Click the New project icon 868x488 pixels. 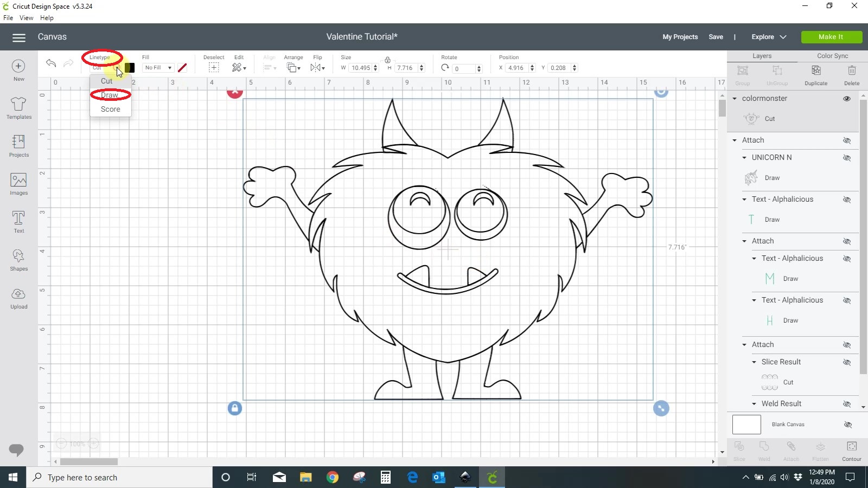[18, 66]
